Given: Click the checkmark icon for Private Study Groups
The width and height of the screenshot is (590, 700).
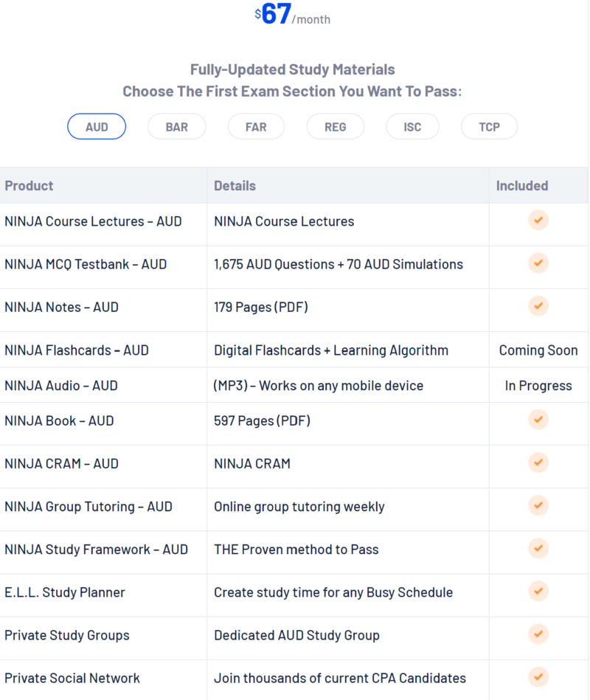Looking at the screenshot, I should (x=538, y=634).
